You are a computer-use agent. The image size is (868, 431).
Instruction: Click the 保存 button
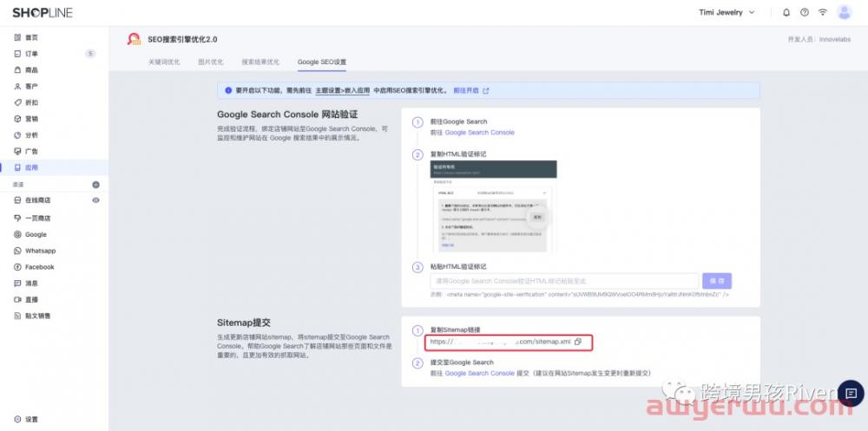click(717, 281)
